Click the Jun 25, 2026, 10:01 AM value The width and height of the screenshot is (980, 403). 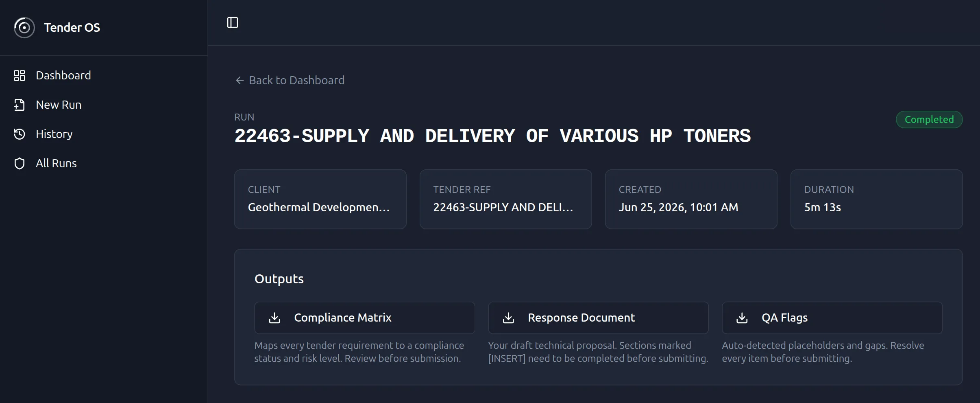678,208
